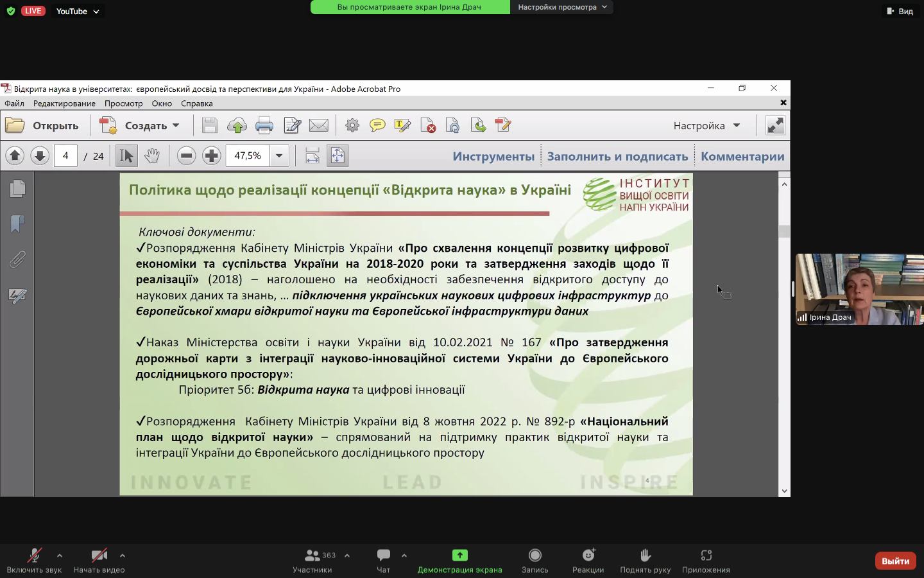The width and height of the screenshot is (924, 578).
Task: Select the Hand pan tool
Action: click(152, 155)
